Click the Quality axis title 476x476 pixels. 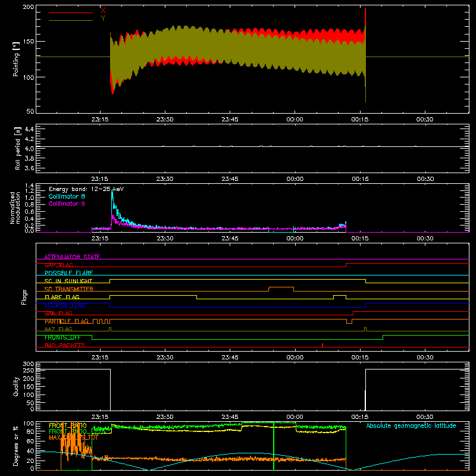[16, 386]
